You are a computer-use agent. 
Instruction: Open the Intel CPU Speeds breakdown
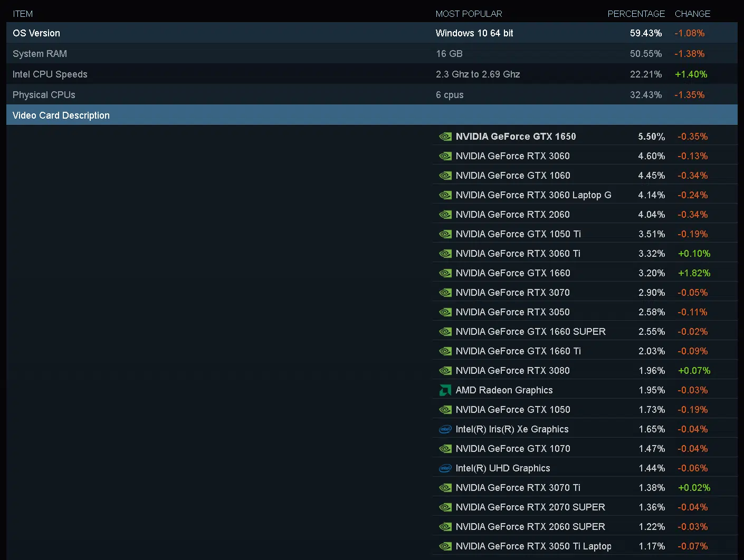tap(372, 74)
